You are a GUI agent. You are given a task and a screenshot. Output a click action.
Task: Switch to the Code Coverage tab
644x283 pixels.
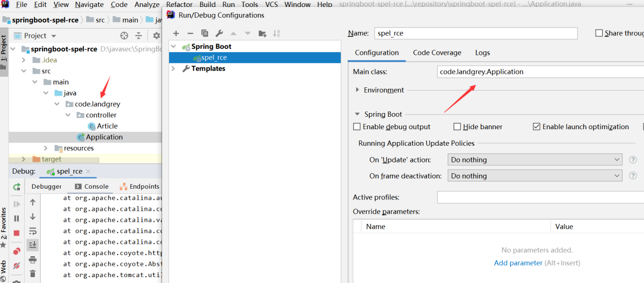pos(437,53)
